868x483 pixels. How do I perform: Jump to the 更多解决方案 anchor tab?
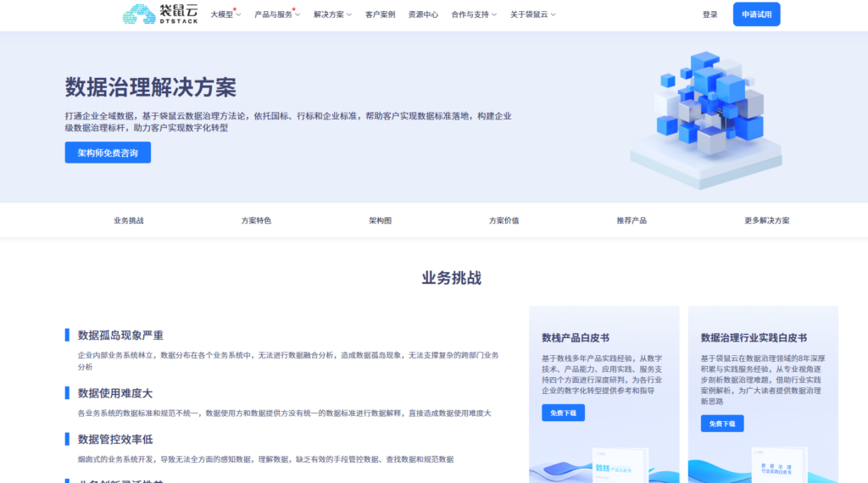(766, 220)
